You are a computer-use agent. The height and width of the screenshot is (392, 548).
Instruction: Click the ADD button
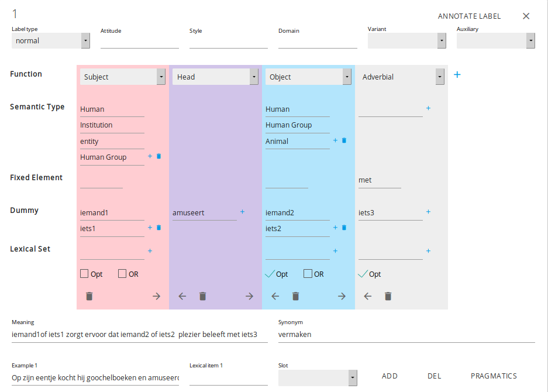point(390,376)
